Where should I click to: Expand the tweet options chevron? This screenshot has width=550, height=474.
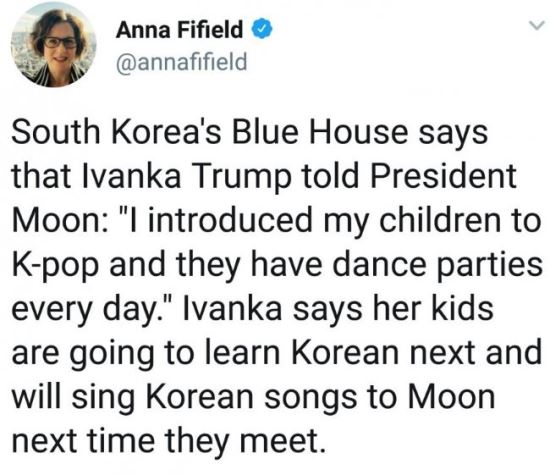coord(537,26)
